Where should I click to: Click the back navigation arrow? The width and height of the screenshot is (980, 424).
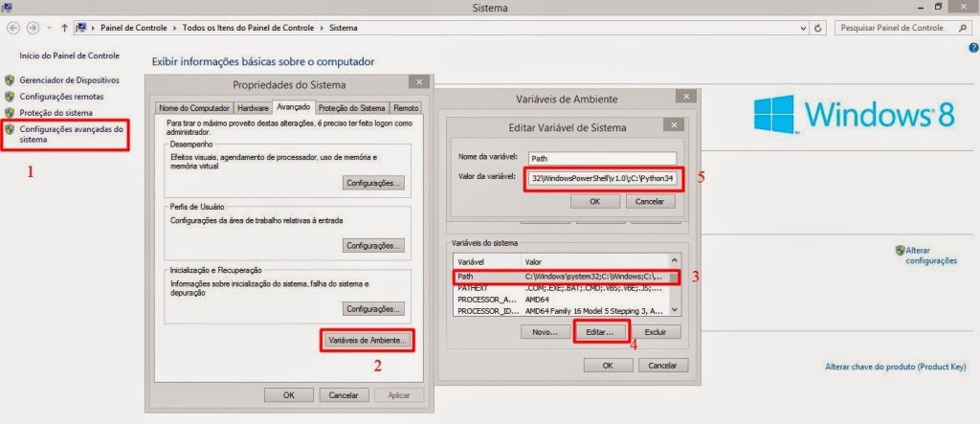[x=13, y=28]
